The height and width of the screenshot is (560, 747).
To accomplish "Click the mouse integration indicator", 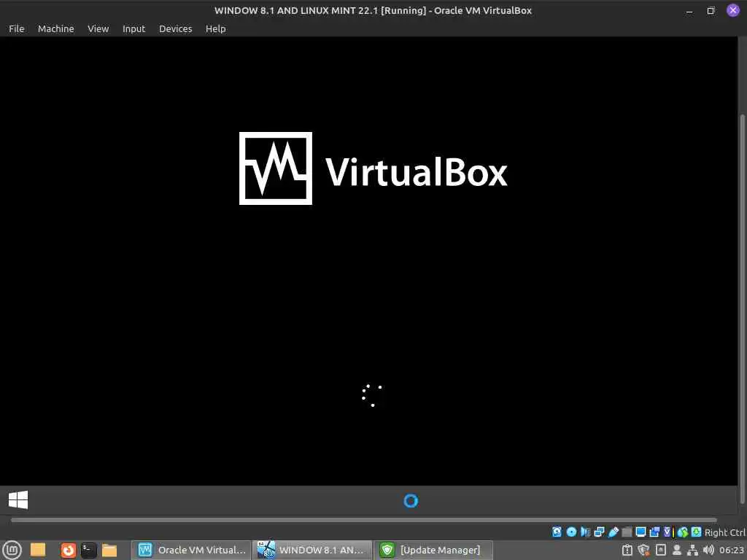I will click(683, 532).
